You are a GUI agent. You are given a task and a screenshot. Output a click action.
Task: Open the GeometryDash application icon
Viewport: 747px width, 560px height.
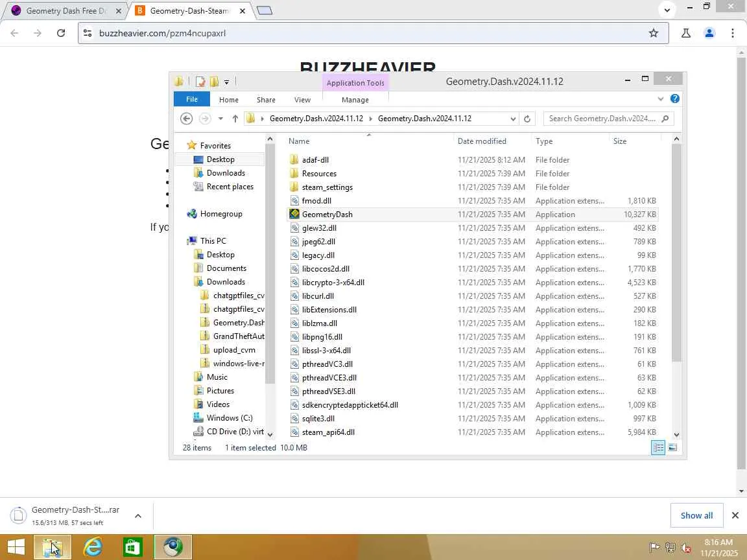[x=294, y=215]
